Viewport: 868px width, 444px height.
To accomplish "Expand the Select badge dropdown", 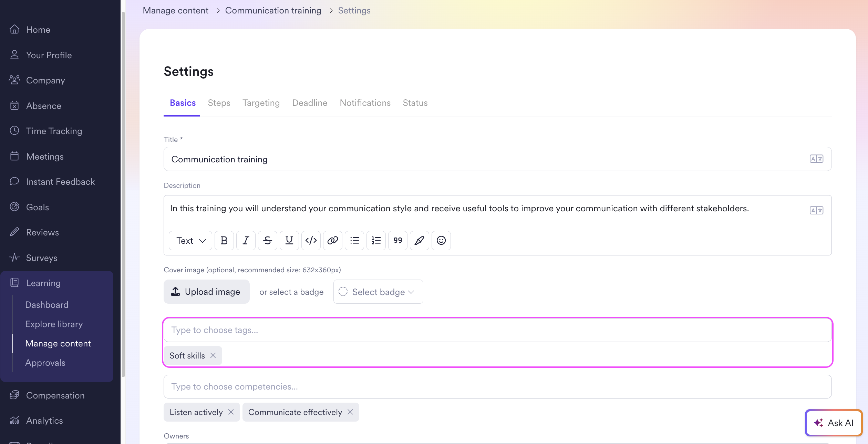I will tap(378, 292).
